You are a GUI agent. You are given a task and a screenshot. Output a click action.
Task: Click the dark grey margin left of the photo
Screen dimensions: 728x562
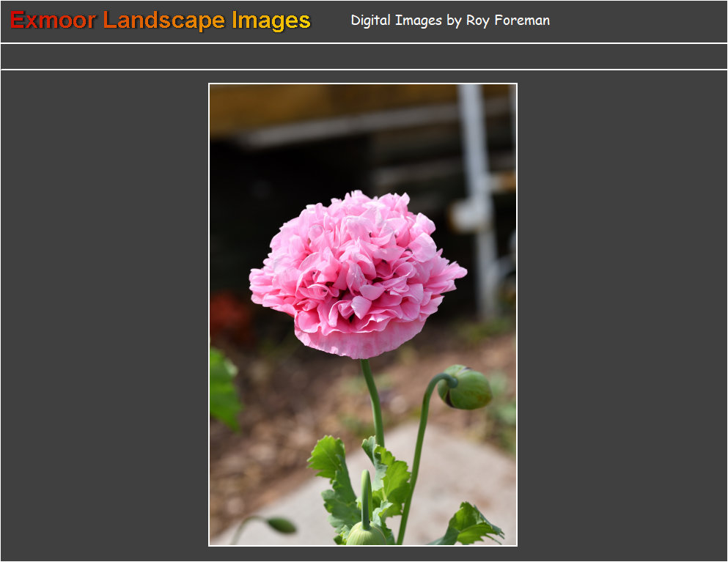[104, 315]
